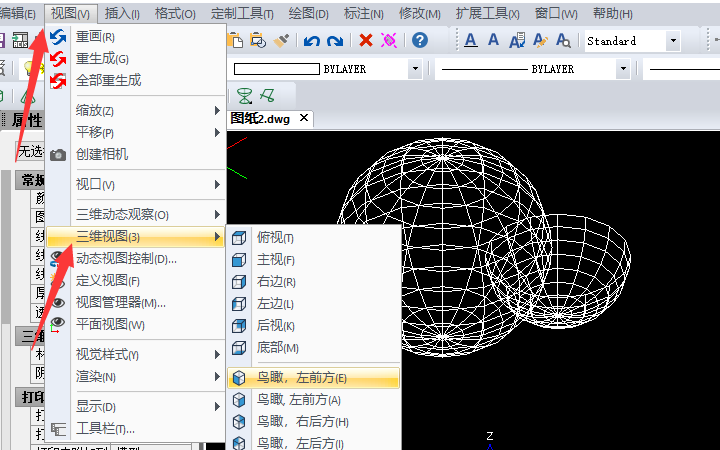Click the yellow light bulb layer icon
This screenshot has width=720, height=450.
coord(31,69)
